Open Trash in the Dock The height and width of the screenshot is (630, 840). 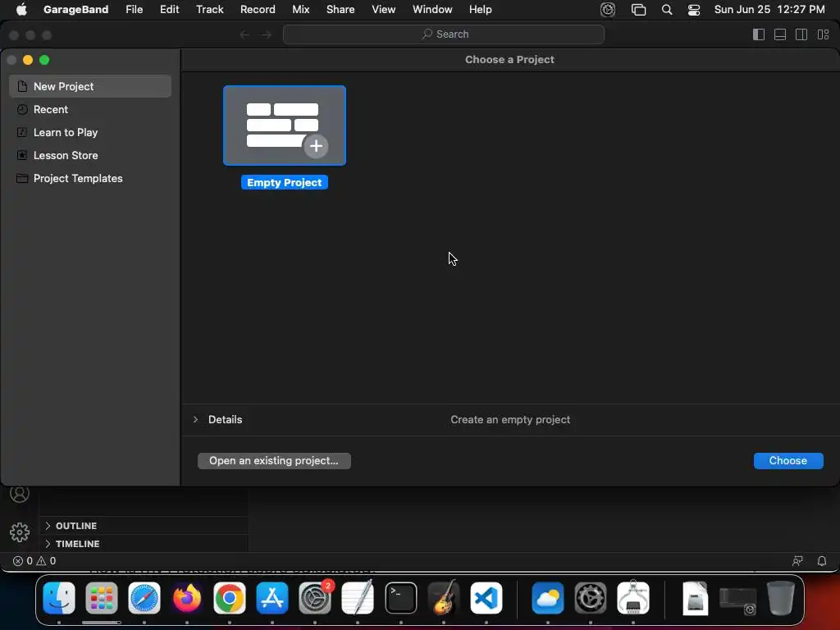pyautogui.click(x=781, y=598)
